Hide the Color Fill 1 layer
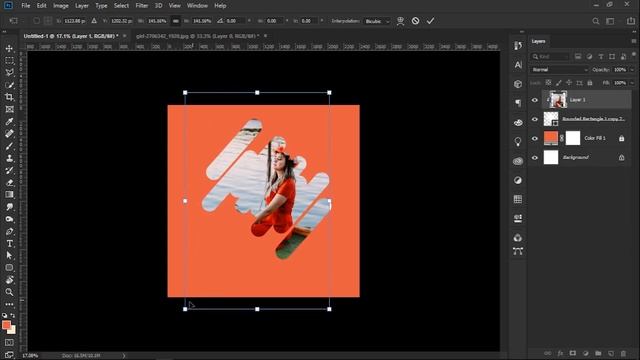 coord(535,138)
